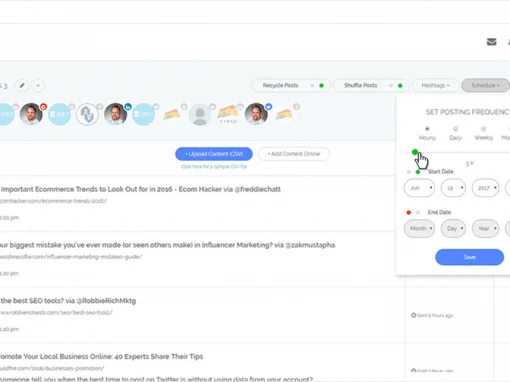Viewport: 510px width, 382px height.
Task: Click the clock icon beside Sent 9 hours ago
Action: (x=414, y=315)
